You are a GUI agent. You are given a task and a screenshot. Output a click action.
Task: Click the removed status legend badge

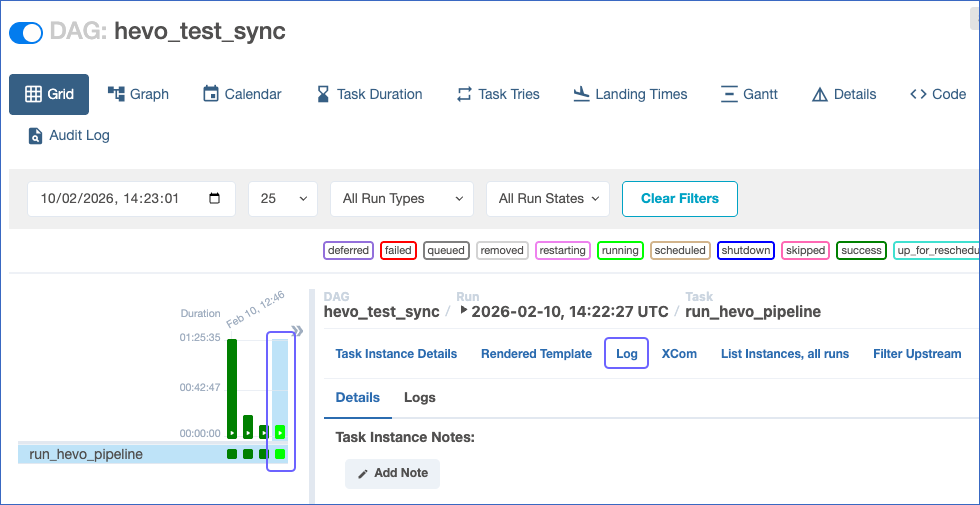click(502, 251)
